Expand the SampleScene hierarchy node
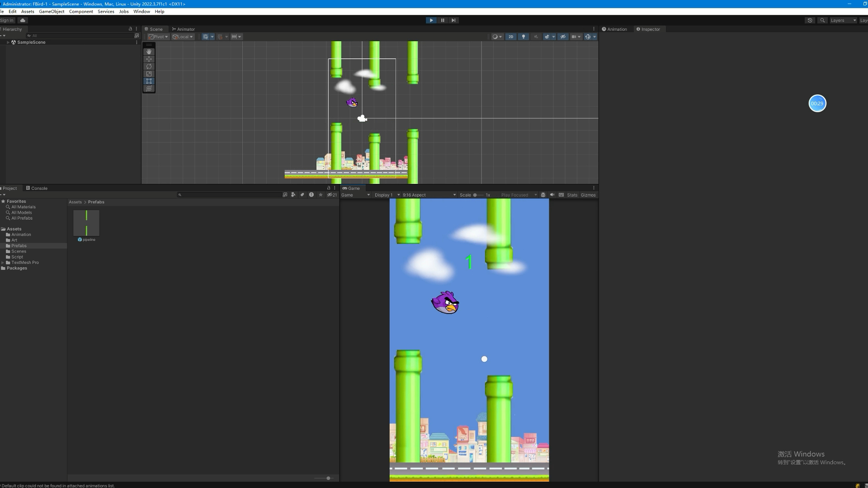 (8, 42)
